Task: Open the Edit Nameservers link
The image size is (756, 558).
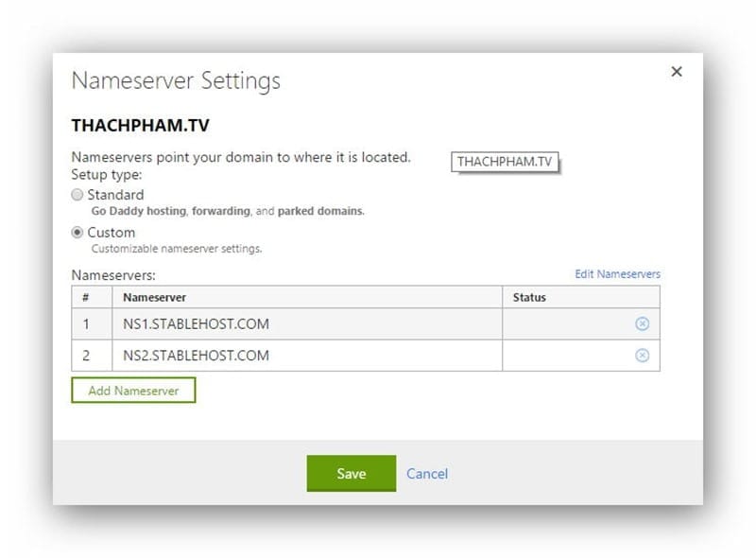Action: tap(617, 274)
